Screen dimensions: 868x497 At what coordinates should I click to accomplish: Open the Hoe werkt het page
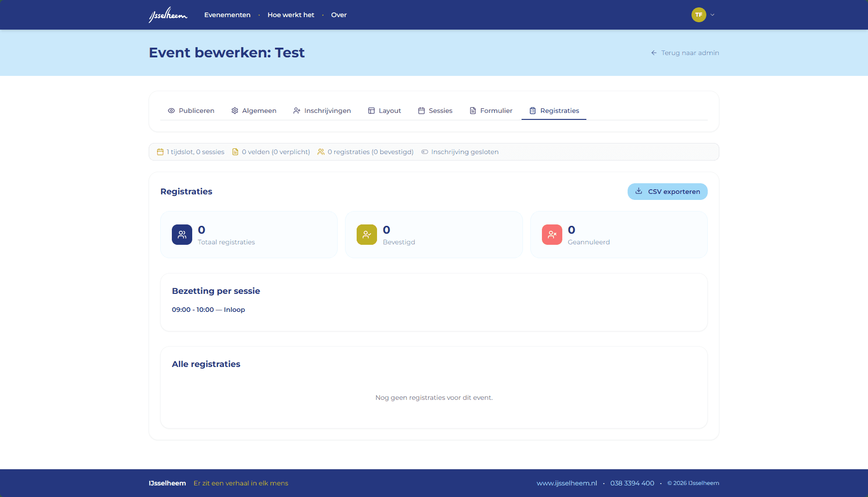[x=290, y=15]
